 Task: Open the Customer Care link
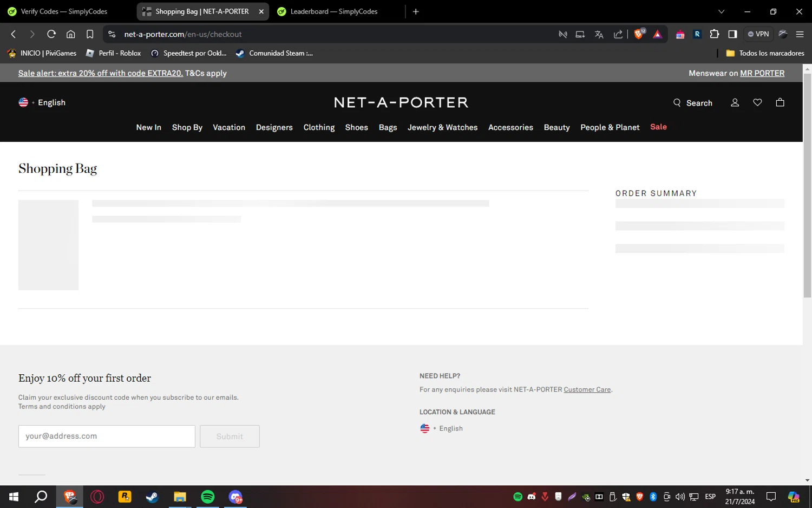coord(587,389)
